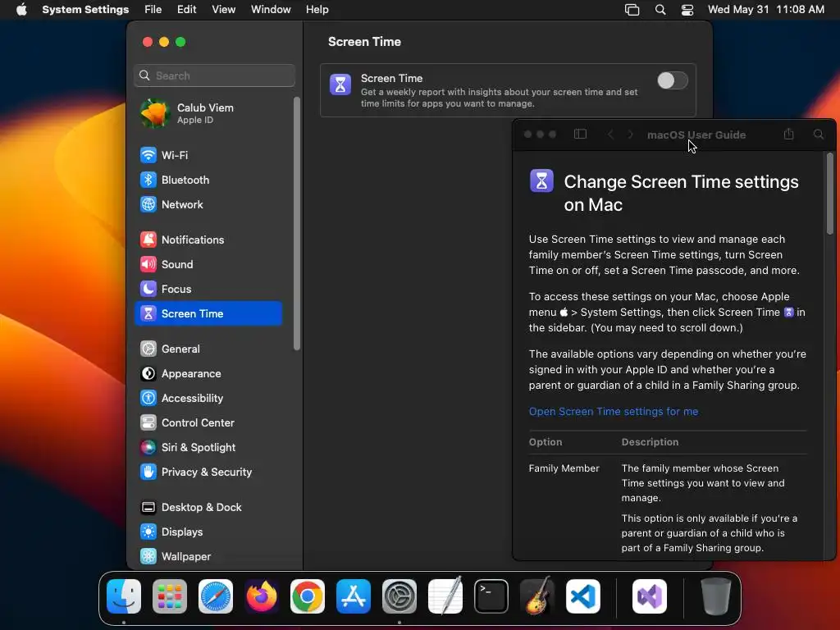The height and width of the screenshot is (630, 840).
Task: Open Finder from the Dock
Action: click(124, 596)
